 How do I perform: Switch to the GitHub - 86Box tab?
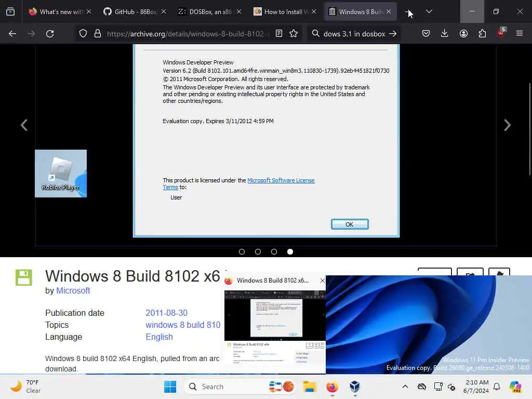(135, 11)
